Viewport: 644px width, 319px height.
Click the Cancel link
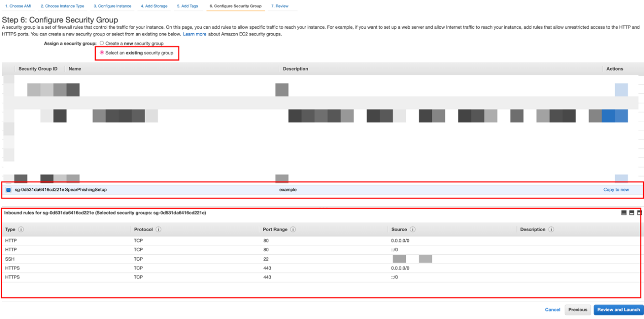[x=552, y=310]
